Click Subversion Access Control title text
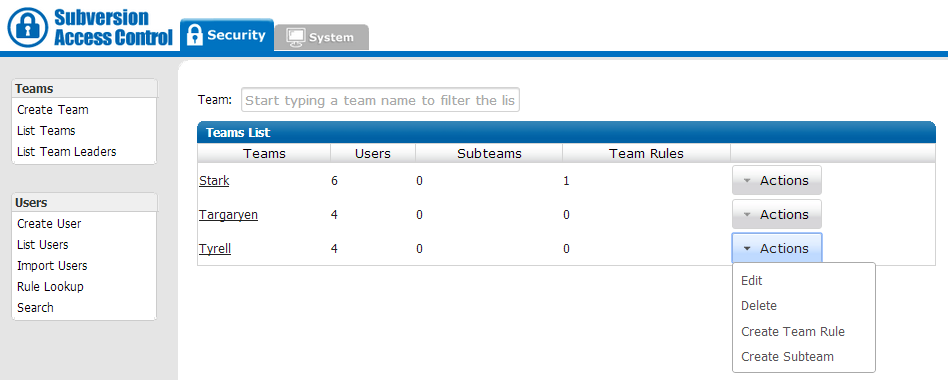The image size is (948, 380). [113, 27]
